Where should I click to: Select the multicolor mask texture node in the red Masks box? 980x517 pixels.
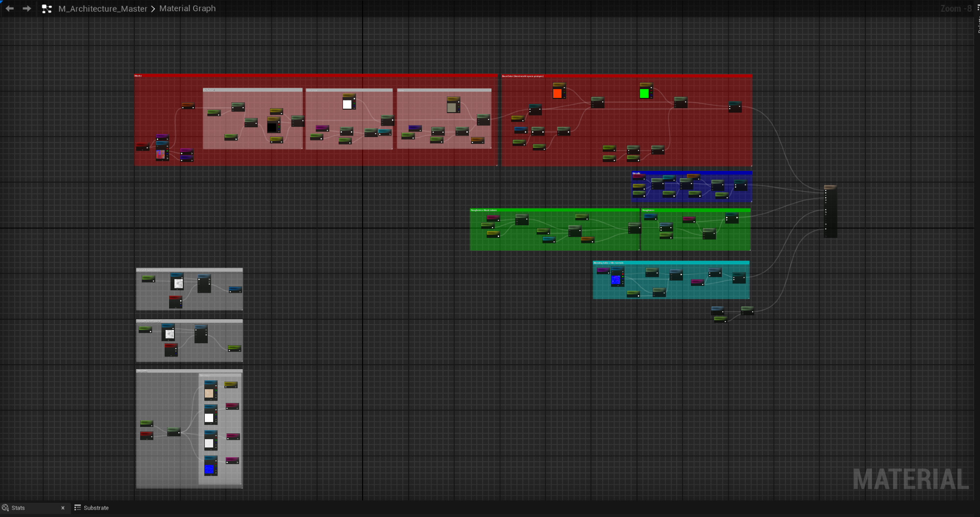(161, 153)
